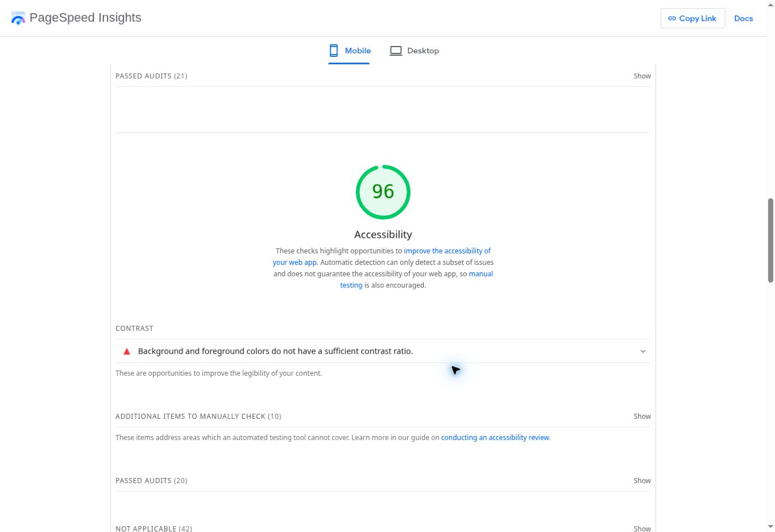The height and width of the screenshot is (532, 775).
Task: Click the Accessibility category title
Action: pos(383,234)
